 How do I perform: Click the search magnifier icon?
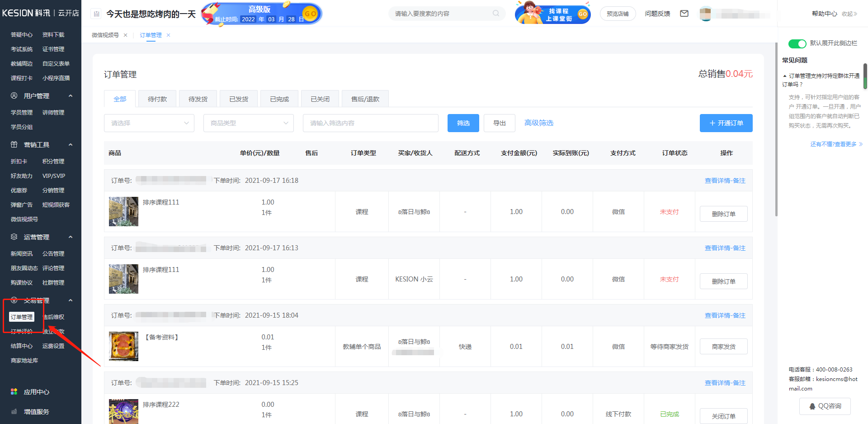pyautogui.click(x=496, y=14)
